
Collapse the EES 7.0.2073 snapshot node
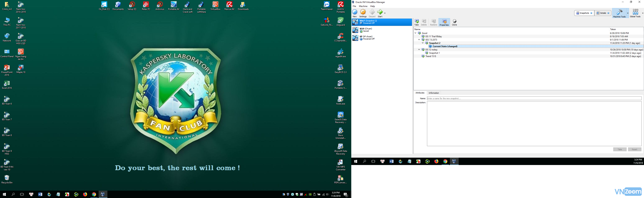pyautogui.click(x=419, y=40)
